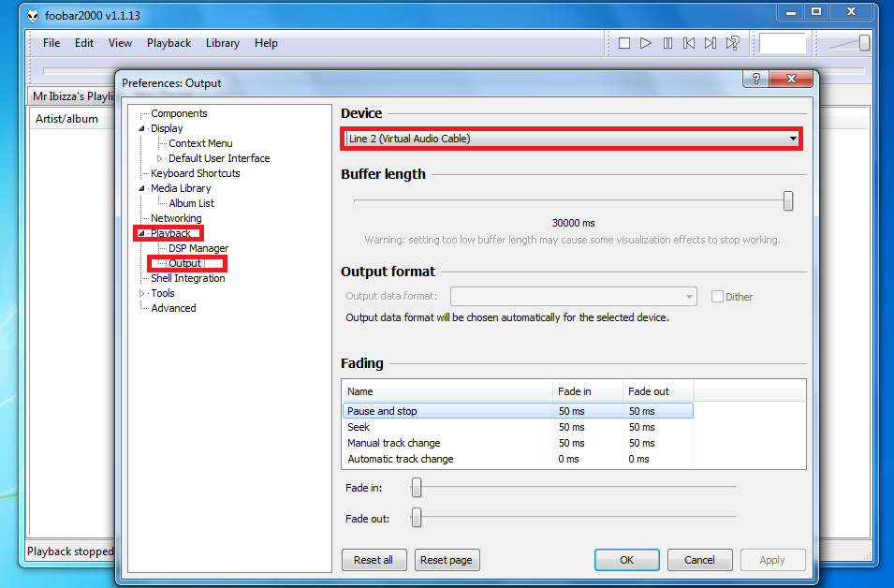
Task: Select the Automatic track change row
Action: [518, 459]
